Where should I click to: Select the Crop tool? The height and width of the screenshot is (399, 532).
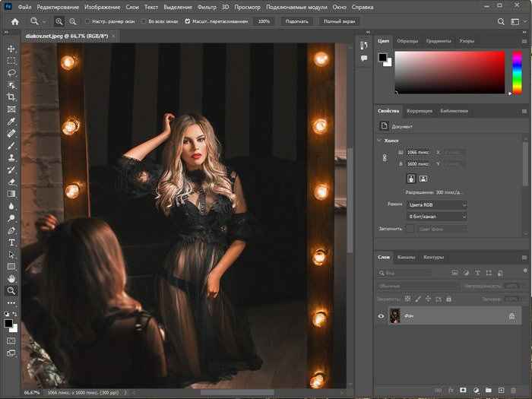(11, 97)
